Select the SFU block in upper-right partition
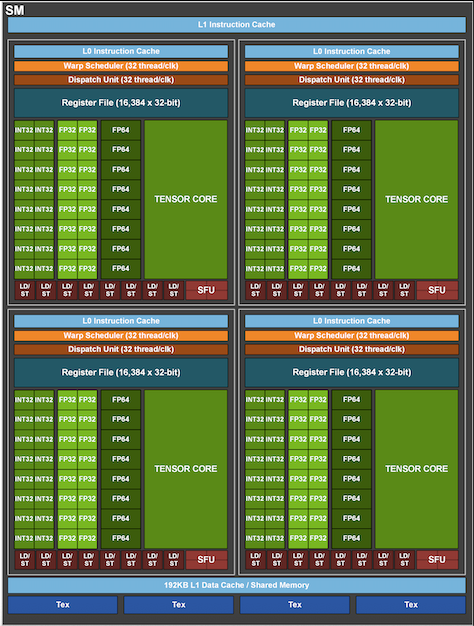 click(x=437, y=290)
